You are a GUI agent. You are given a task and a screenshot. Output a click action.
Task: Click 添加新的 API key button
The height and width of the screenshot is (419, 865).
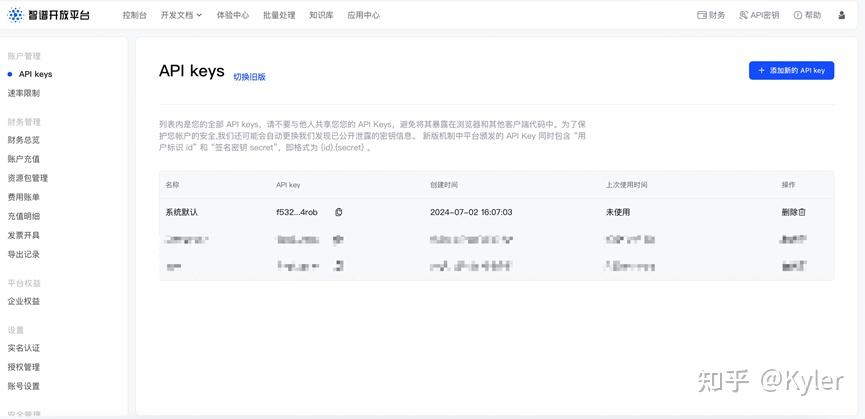(791, 71)
